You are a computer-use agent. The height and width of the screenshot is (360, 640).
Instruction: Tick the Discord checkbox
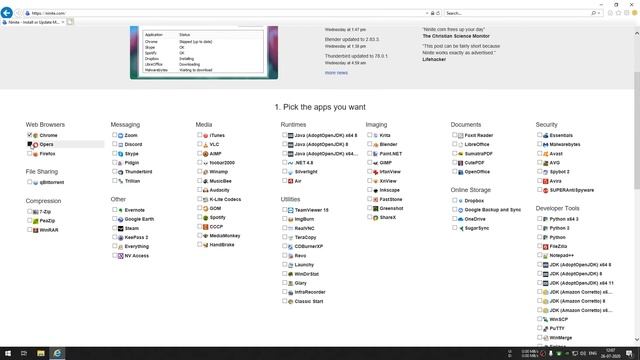pos(114,144)
